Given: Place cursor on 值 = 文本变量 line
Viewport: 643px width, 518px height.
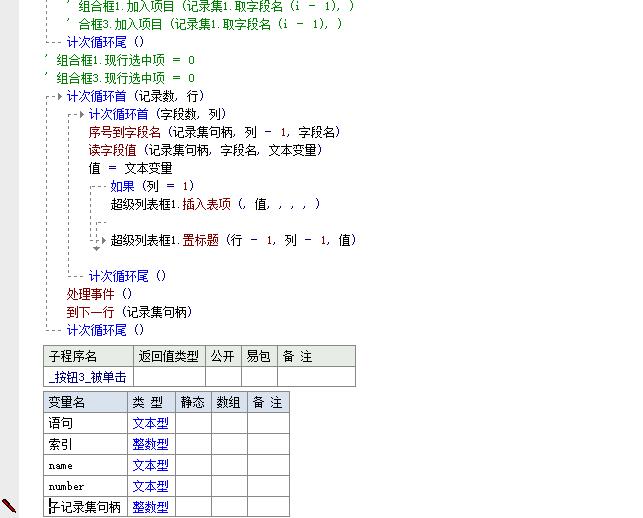Looking at the screenshot, I should pos(130,168).
